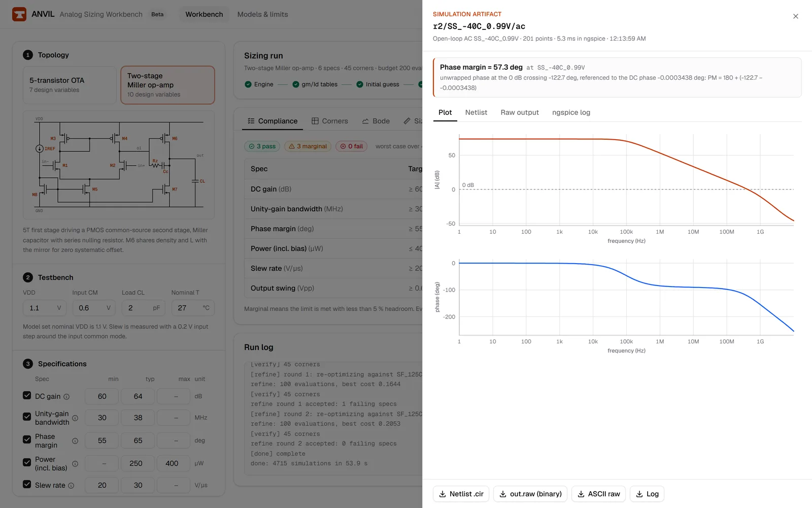Open the Raw output tab
Image resolution: width=812 pixels, height=508 pixels.
520,112
